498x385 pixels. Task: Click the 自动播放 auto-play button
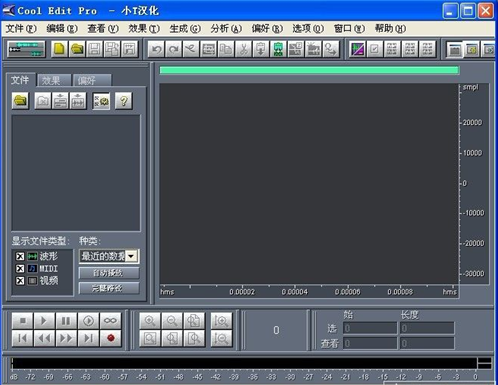pos(109,273)
